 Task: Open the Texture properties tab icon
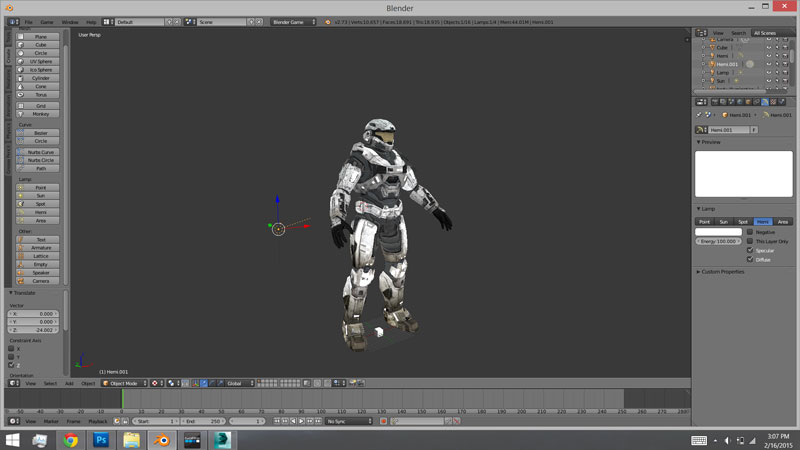(x=773, y=102)
